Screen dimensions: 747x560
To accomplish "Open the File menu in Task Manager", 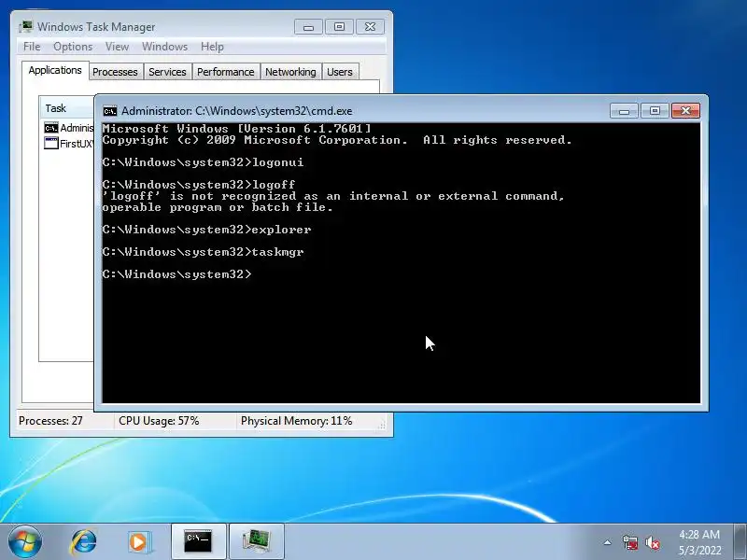I will [32, 47].
